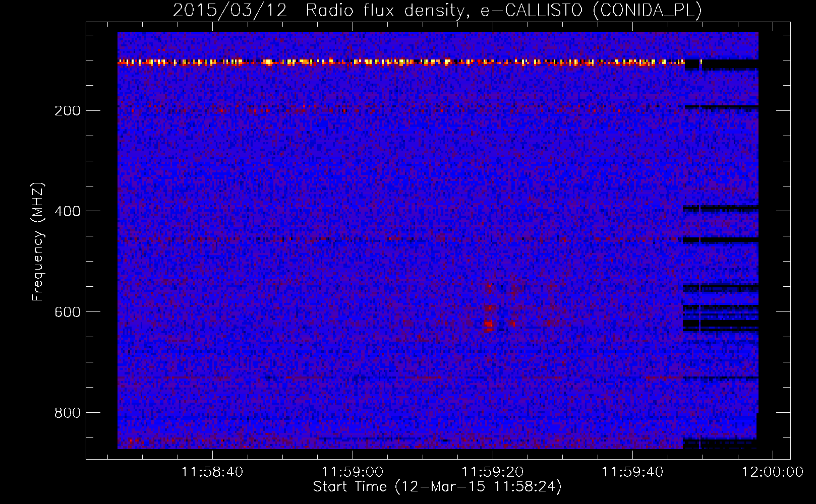Click the 11:59:20 time tick label

pos(493,472)
